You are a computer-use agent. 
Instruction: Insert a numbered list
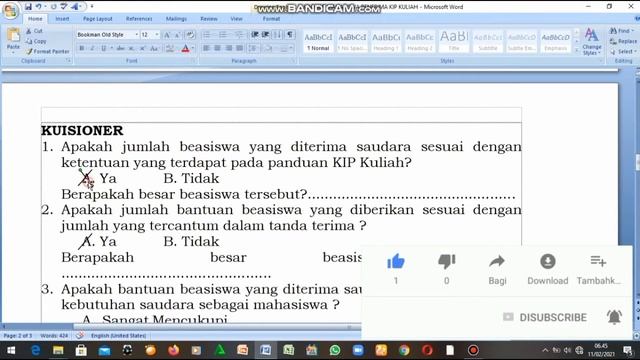224,35
